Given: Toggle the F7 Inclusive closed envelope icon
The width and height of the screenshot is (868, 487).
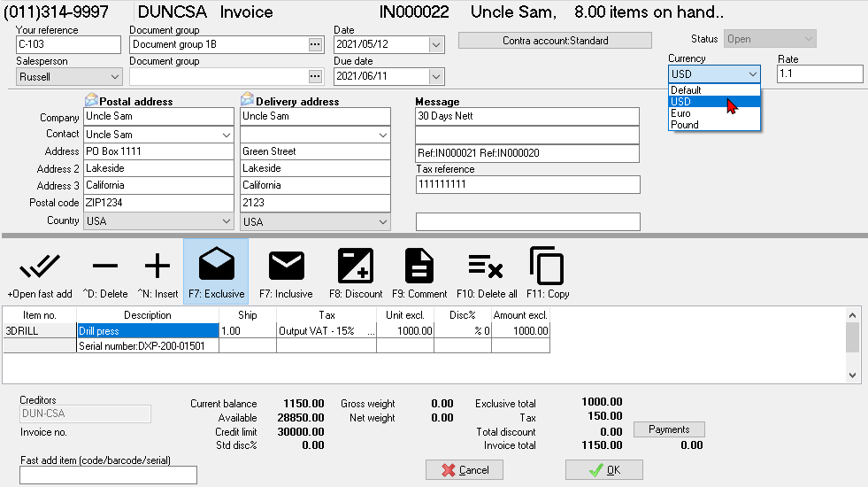Looking at the screenshot, I should click(x=286, y=267).
